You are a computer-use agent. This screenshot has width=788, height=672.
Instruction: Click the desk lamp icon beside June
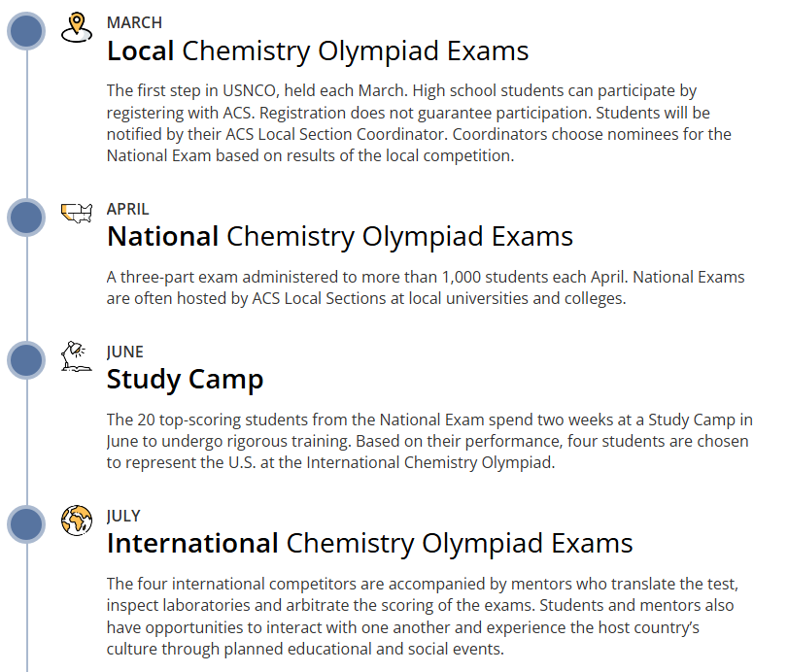[76, 356]
